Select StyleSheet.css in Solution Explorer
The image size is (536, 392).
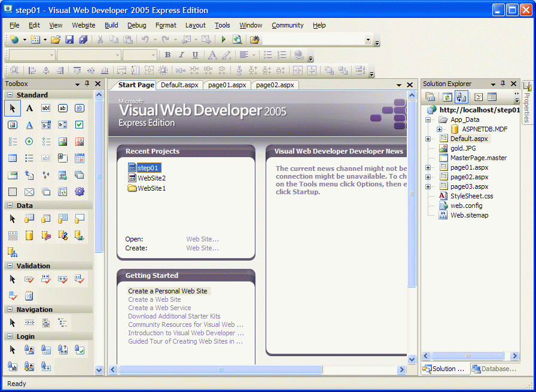click(471, 196)
